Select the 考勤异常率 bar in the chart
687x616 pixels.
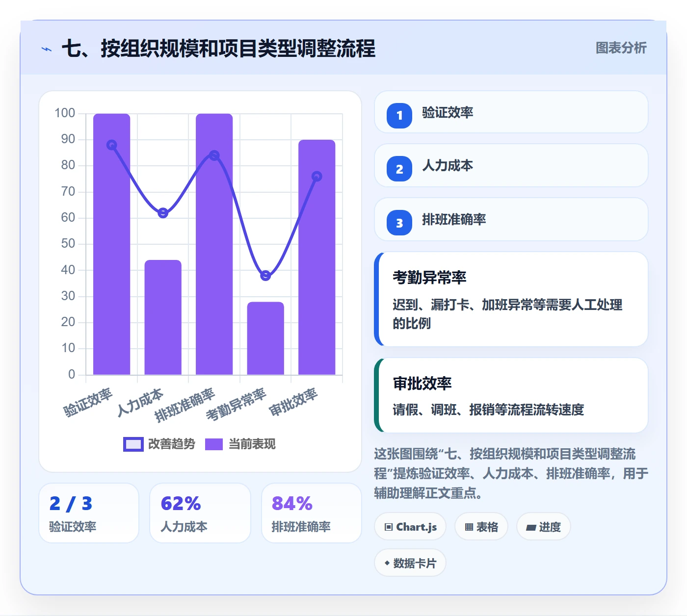(x=265, y=338)
